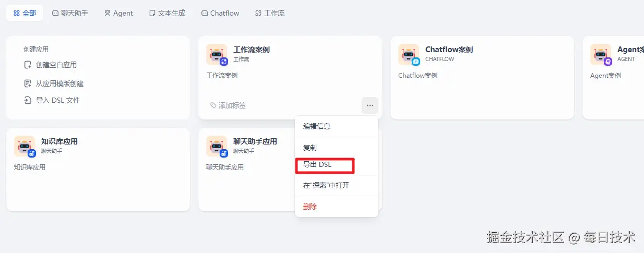Click the Agent案例 robot app icon
Image resolution: width=644 pixels, height=253 pixels.
(600, 54)
